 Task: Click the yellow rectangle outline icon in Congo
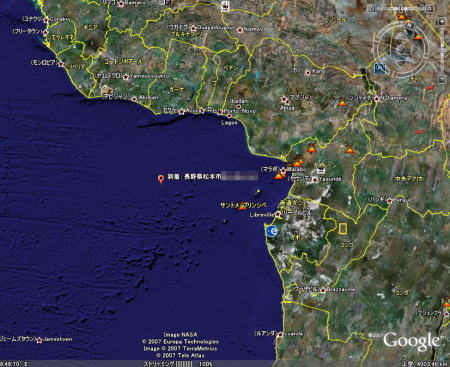(343, 228)
